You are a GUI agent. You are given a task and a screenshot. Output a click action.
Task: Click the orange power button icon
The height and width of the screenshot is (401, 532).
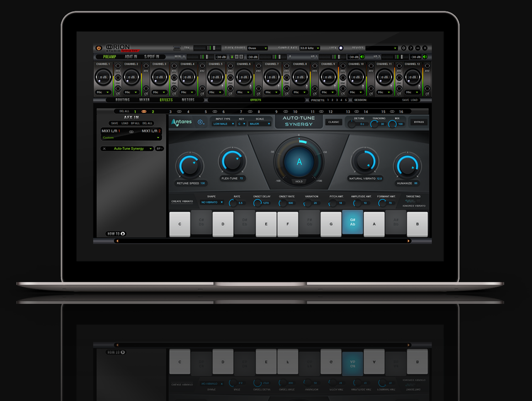(x=99, y=48)
